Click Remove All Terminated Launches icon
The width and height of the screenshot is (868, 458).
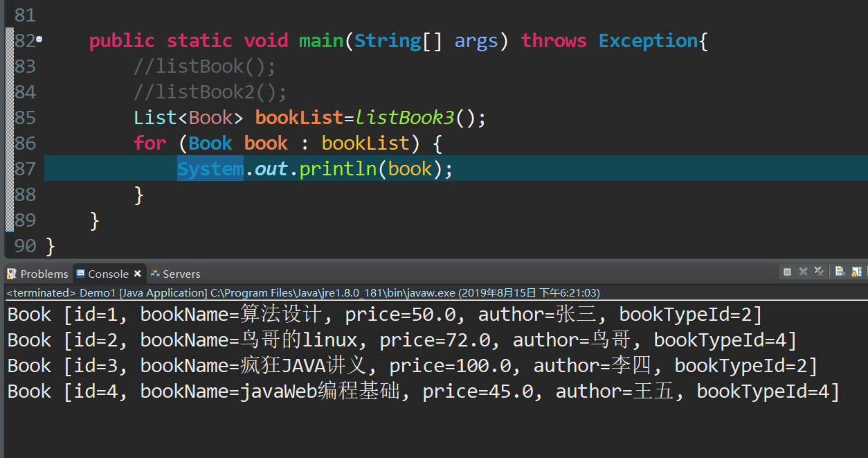click(819, 272)
